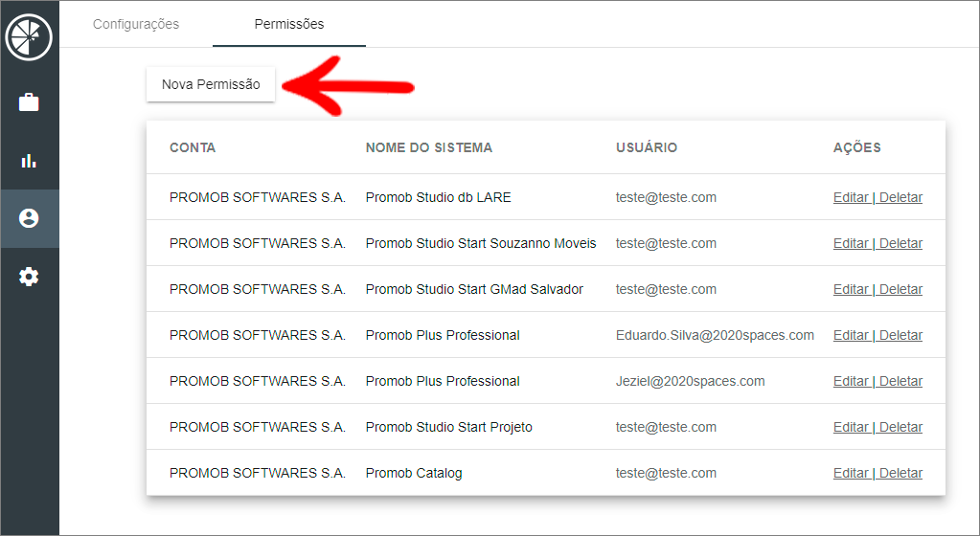Click the Promob logo icon in sidebar
The height and width of the screenshot is (536, 980).
[29, 36]
